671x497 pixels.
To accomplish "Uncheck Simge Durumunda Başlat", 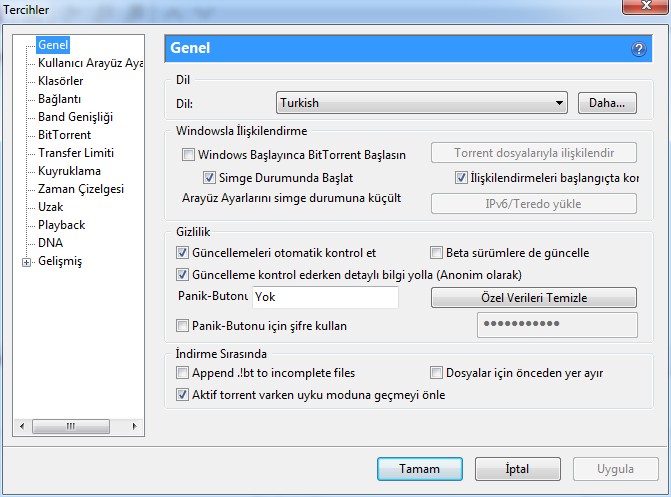I will coord(209,177).
